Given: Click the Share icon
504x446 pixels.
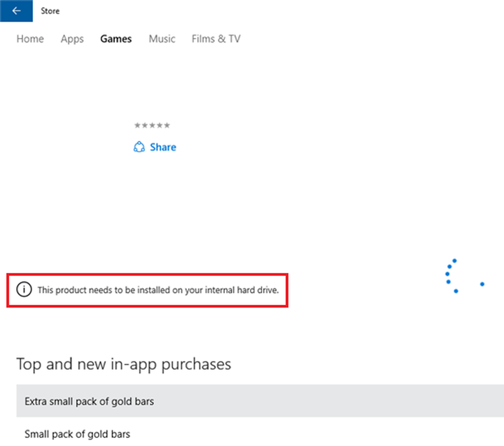Looking at the screenshot, I should tap(139, 147).
